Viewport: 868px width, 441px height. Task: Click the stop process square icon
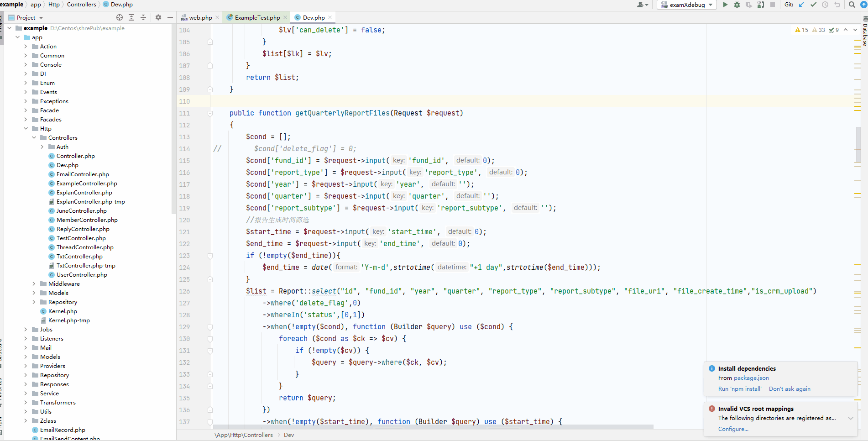[x=773, y=5]
